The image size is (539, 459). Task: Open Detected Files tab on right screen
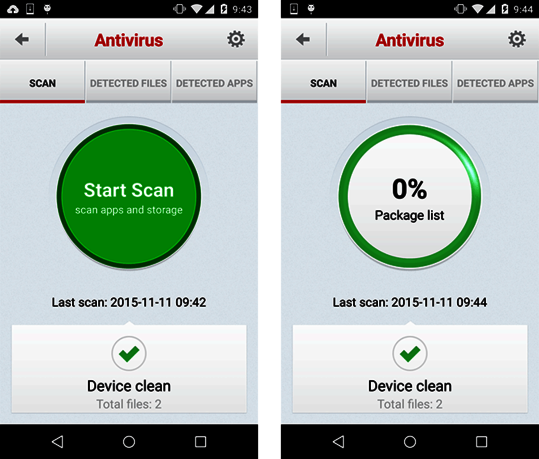coord(409,82)
